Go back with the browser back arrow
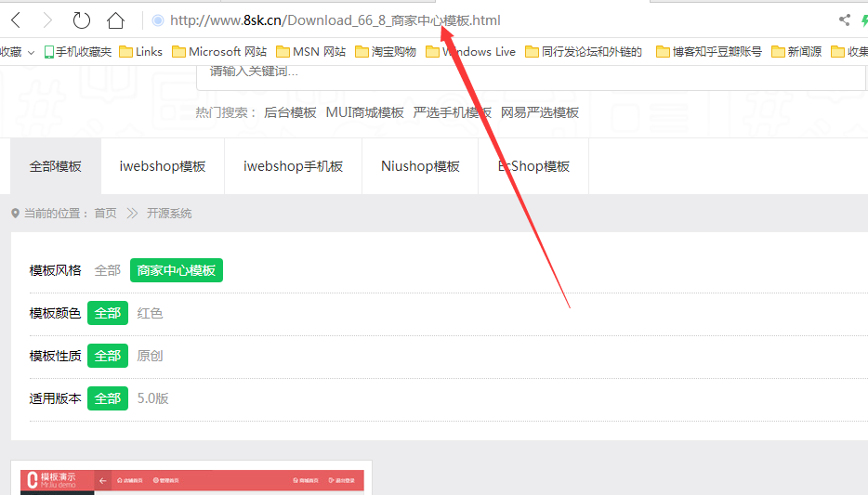 click(16, 20)
